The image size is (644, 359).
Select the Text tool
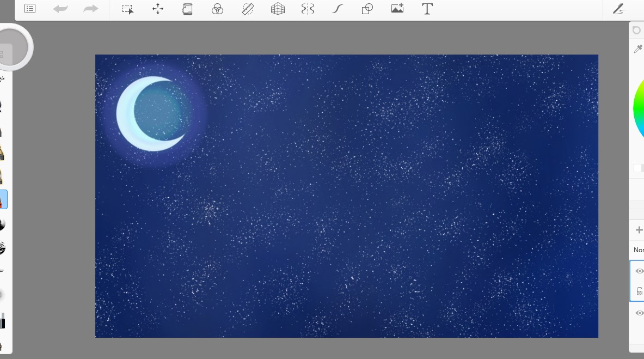427,9
